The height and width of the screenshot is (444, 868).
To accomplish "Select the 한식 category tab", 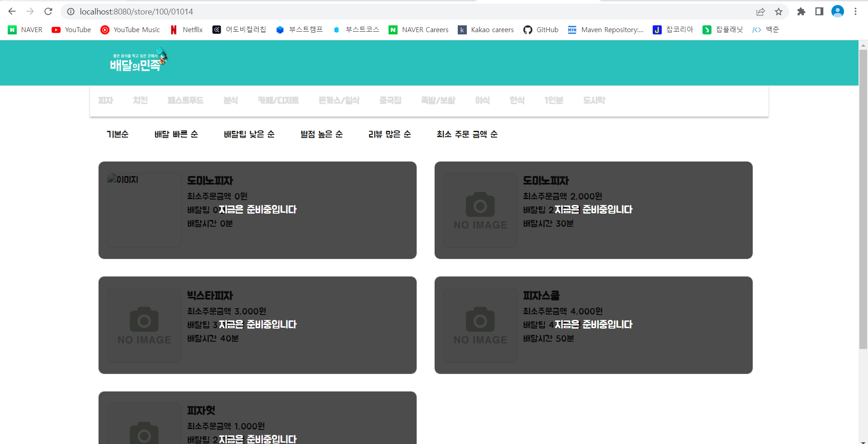I will (517, 100).
